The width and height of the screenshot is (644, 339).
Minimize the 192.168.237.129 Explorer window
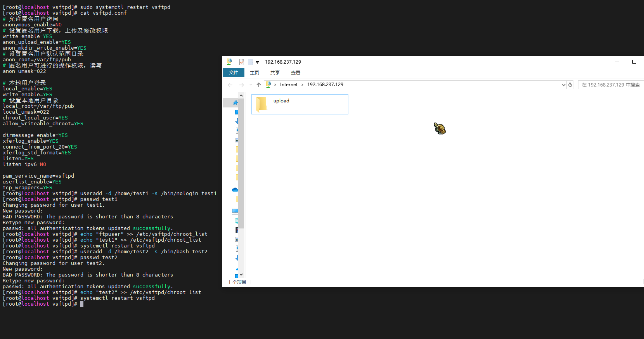click(x=617, y=62)
